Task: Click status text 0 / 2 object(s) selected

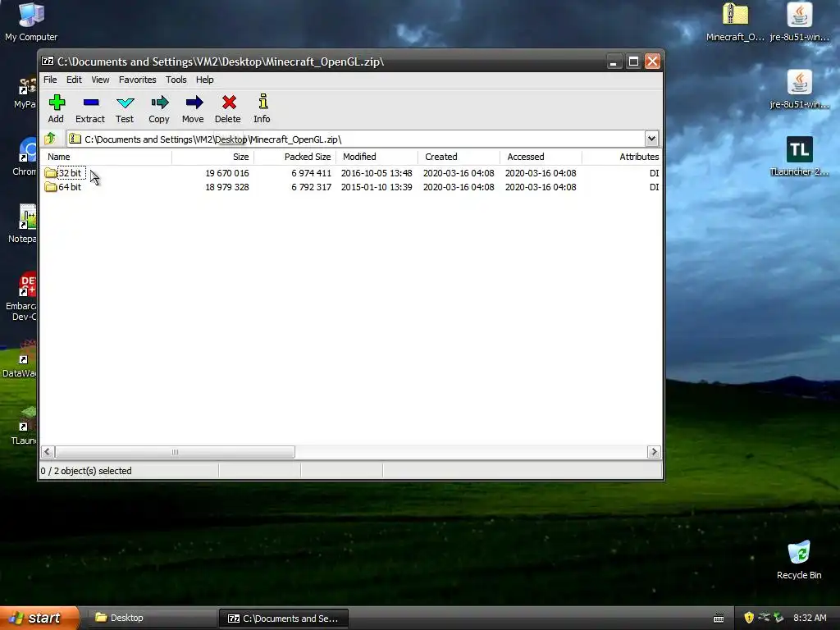Action: point(86,470)
